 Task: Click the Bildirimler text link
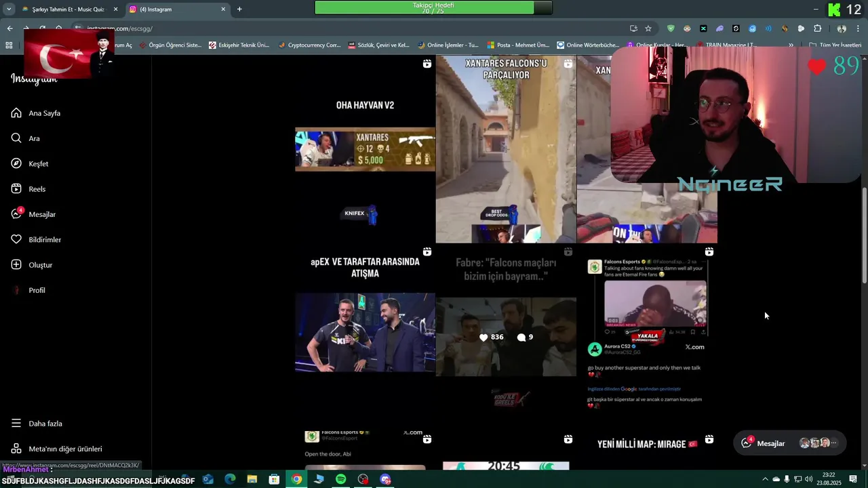[45, 240]
